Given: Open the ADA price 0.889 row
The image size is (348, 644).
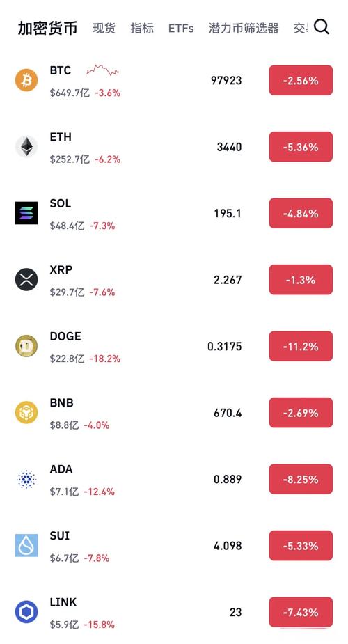Looking at the screenshot, I should [x=174, y=479].
